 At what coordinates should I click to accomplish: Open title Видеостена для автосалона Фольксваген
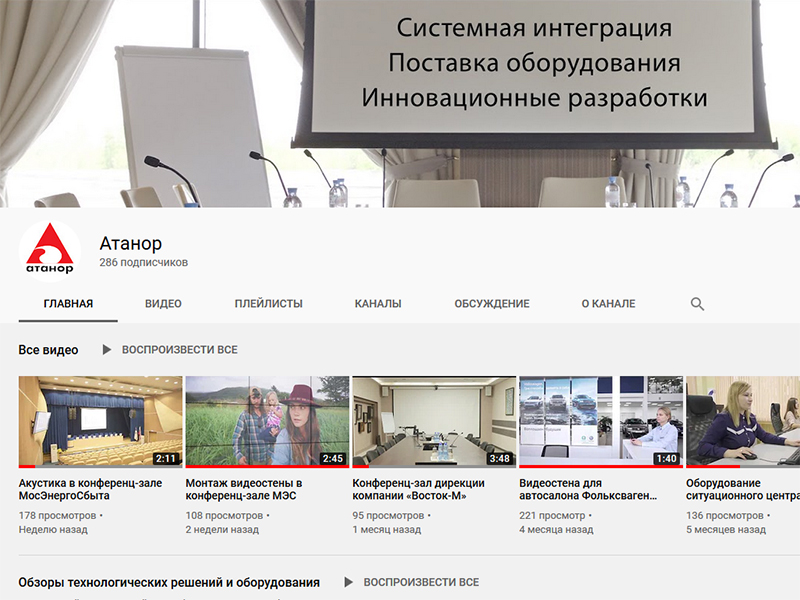588,489
